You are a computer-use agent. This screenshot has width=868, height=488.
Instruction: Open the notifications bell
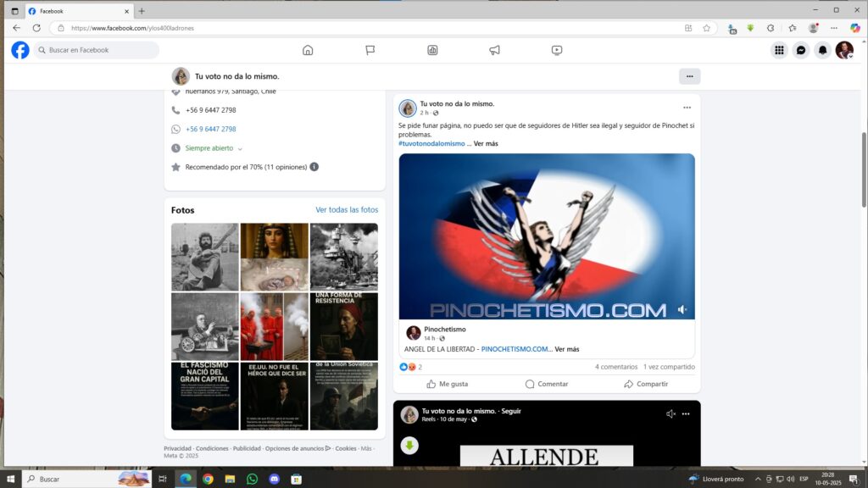[x=822, y=50]
